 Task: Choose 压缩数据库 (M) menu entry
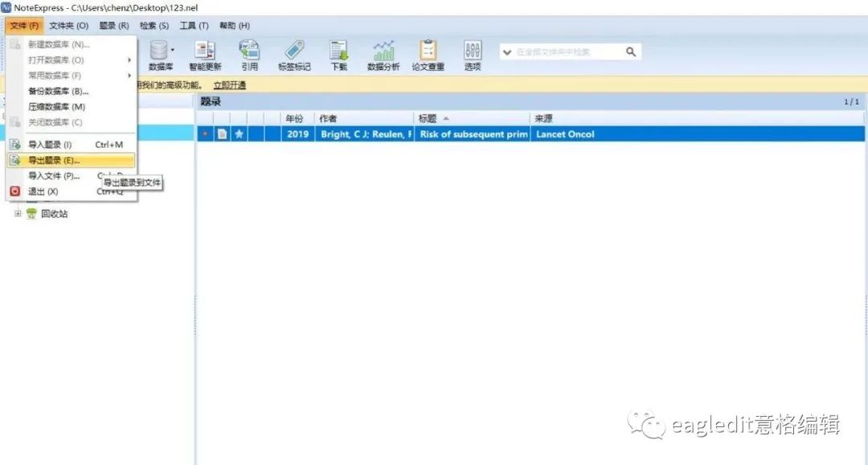pos(71,106)
